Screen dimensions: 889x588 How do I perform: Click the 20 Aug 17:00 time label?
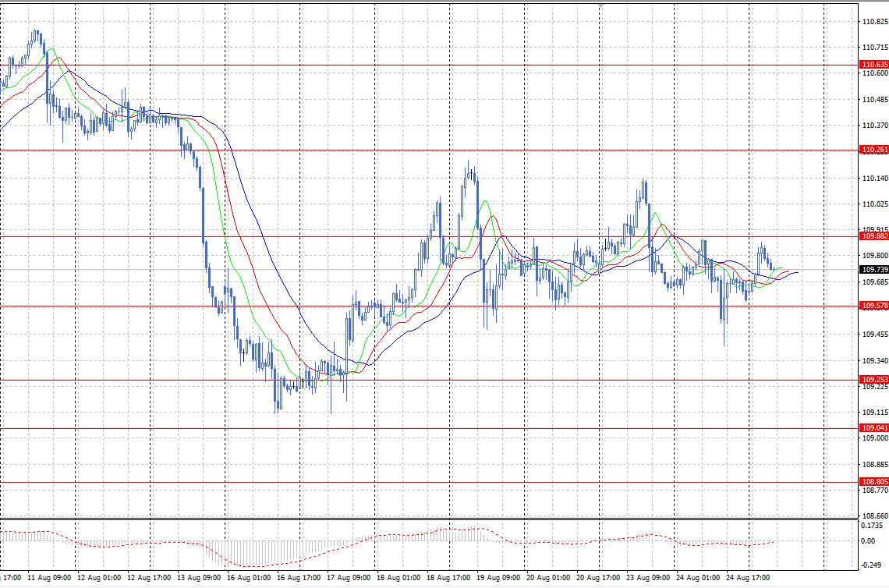point(598,578)
